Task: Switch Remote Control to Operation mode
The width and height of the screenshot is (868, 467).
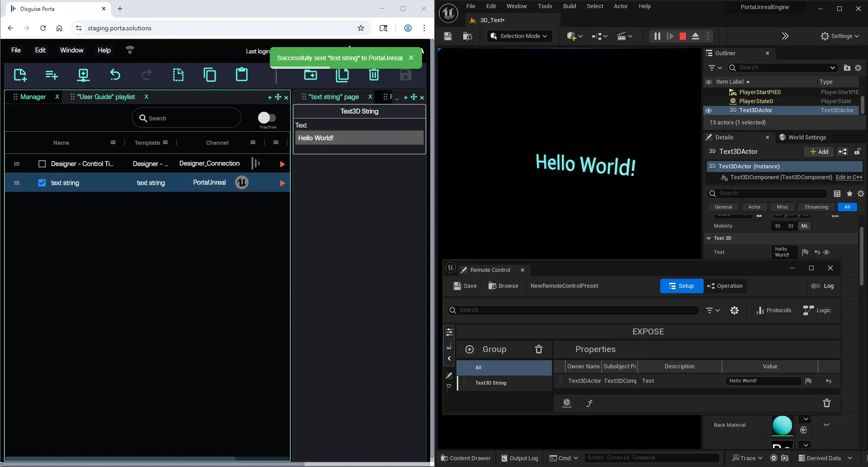Action: point(725,286)
